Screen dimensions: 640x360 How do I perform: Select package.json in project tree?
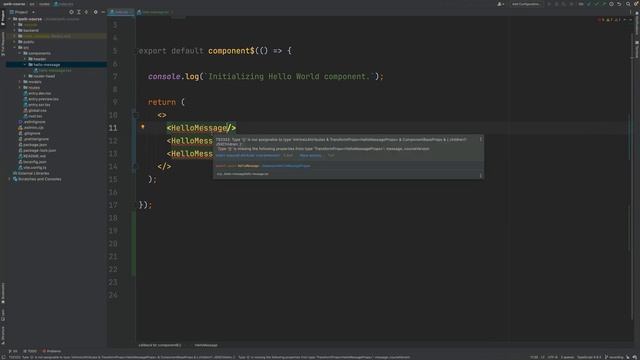click(x=35, y=144)
